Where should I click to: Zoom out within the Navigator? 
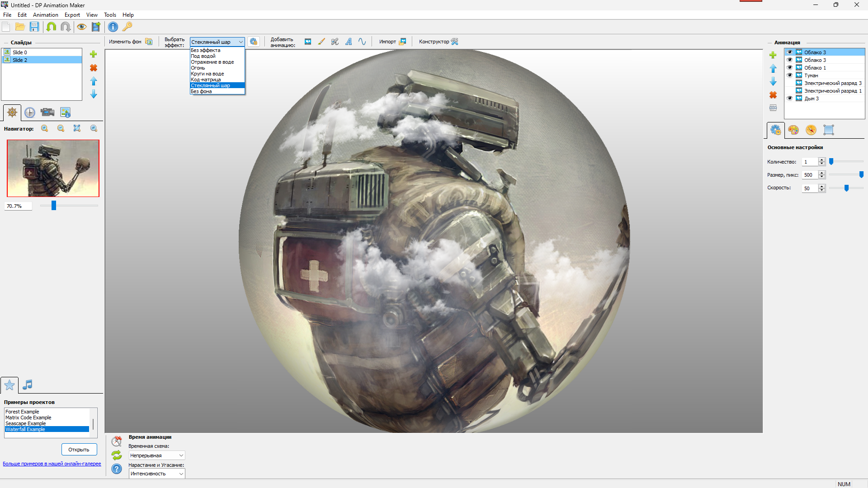point(61,128)
